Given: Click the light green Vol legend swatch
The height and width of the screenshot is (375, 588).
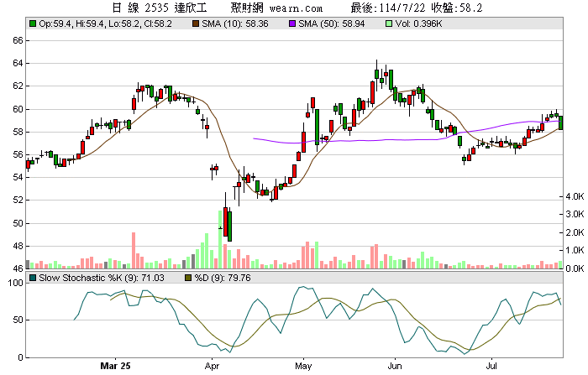Looking at the screenshot, I should (x=389, y=24).
